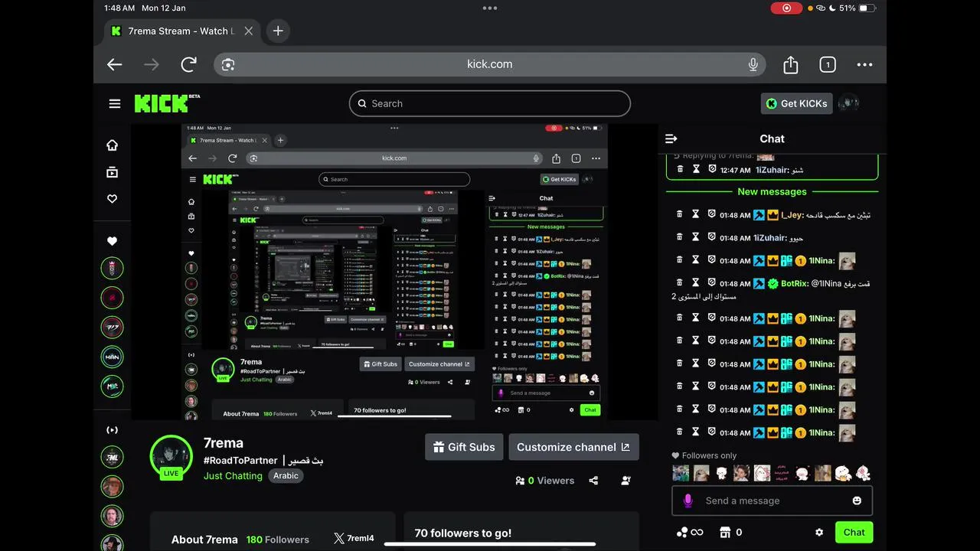Click the live broadcast (•) icon in sidebar

point(113,430)
